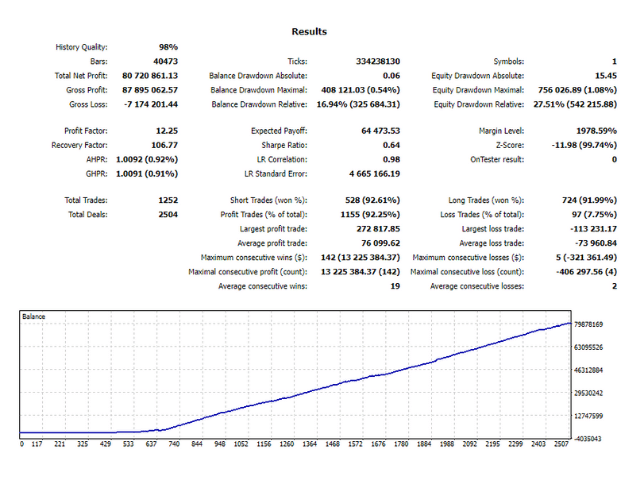Select the Total Trades count 1252

[167, 201]
